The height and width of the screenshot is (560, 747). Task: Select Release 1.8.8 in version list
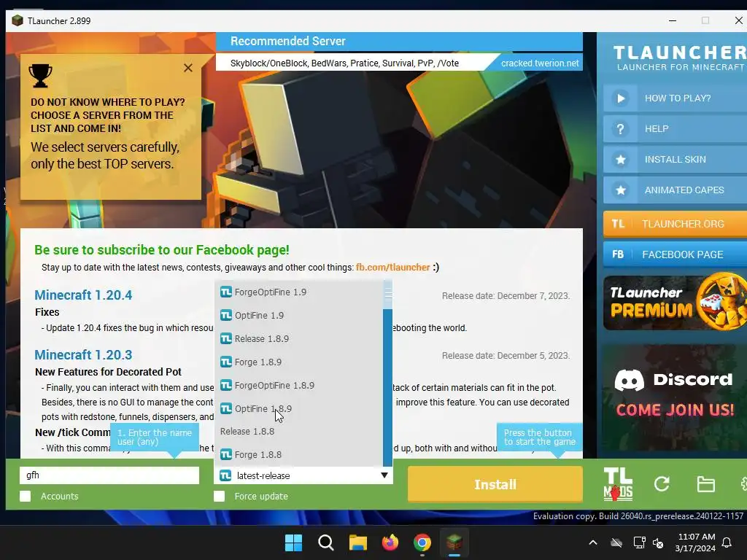pos(299,432)
